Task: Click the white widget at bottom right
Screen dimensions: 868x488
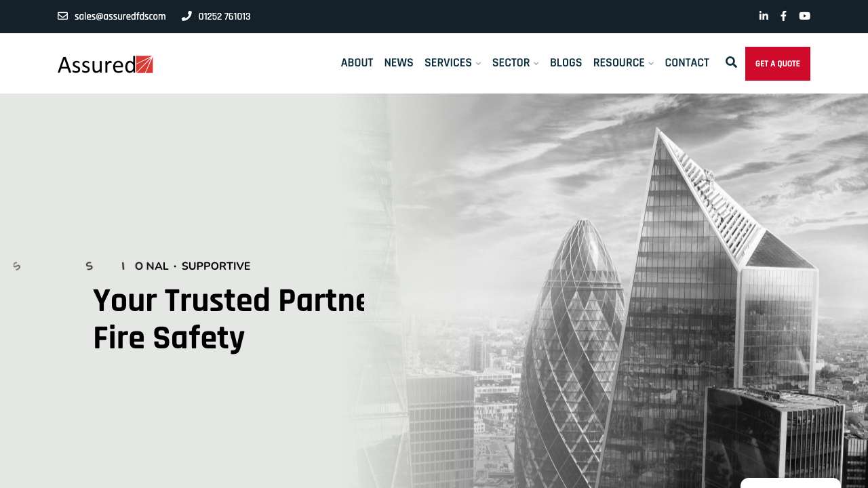Action: [791, 483]
